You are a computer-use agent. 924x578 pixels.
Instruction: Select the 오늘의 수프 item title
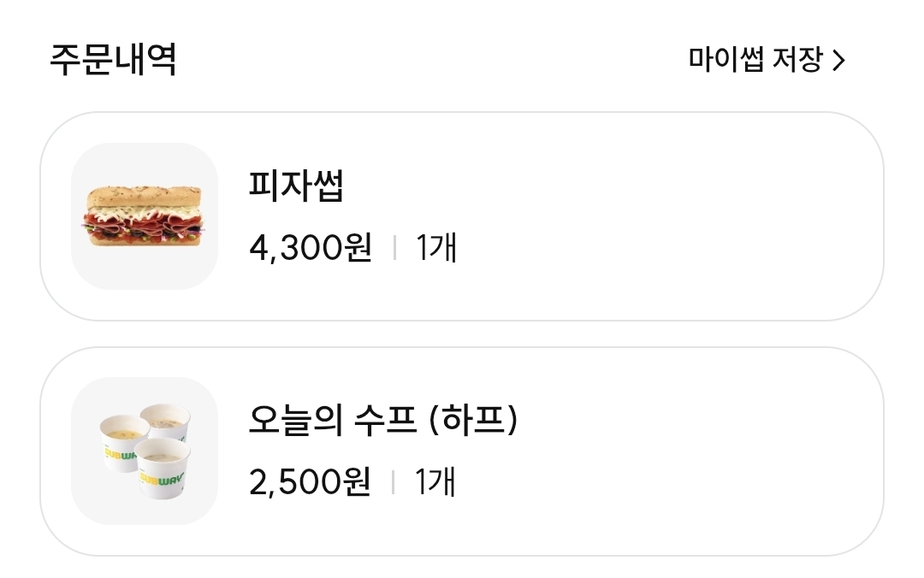point(338,420)
